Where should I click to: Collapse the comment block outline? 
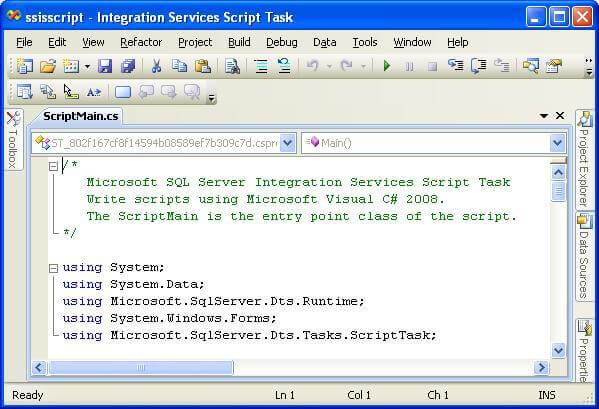[x=53, y=166]
